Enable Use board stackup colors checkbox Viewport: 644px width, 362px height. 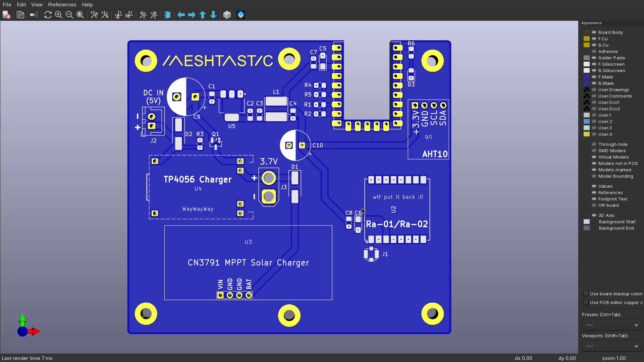(586, 294)
